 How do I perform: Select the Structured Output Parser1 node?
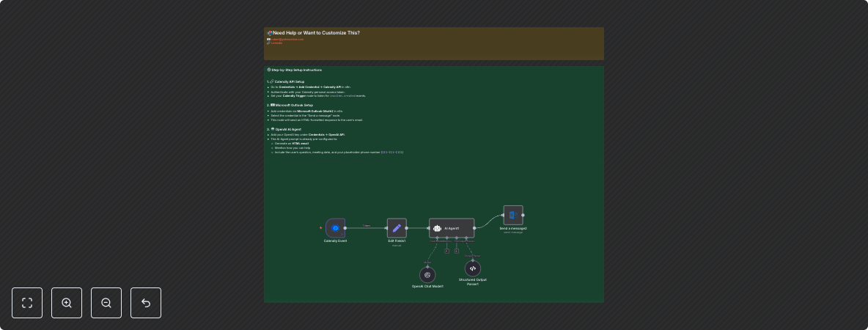click(473, 268)
